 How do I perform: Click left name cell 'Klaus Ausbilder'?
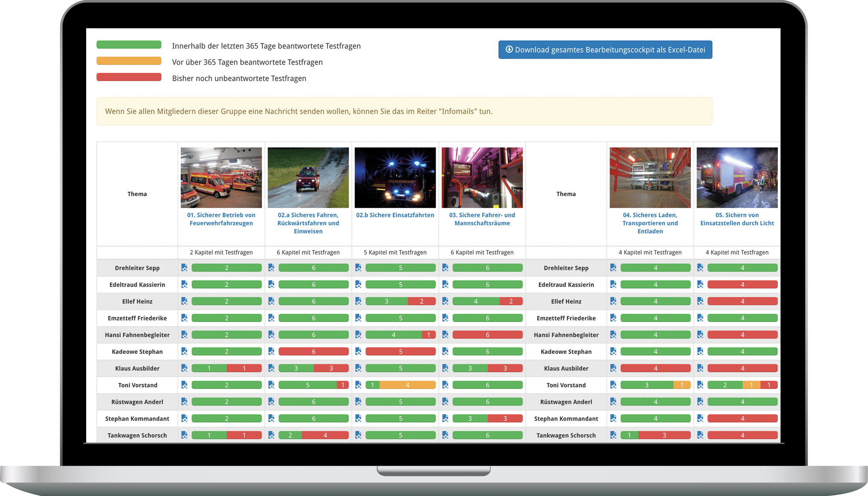pos(137,368)
